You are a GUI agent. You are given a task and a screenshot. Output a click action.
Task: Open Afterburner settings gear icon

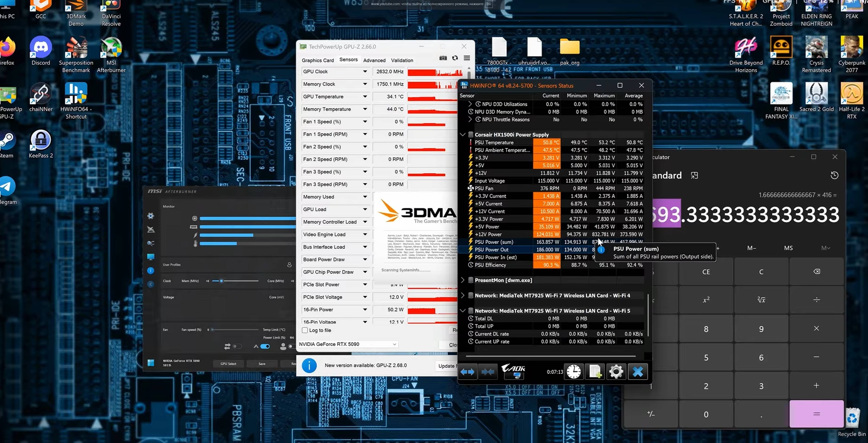151,216
